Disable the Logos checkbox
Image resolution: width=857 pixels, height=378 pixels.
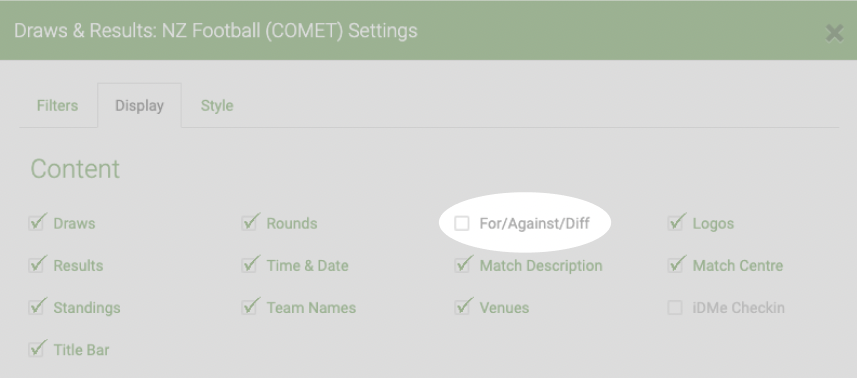tap(675, 223)
